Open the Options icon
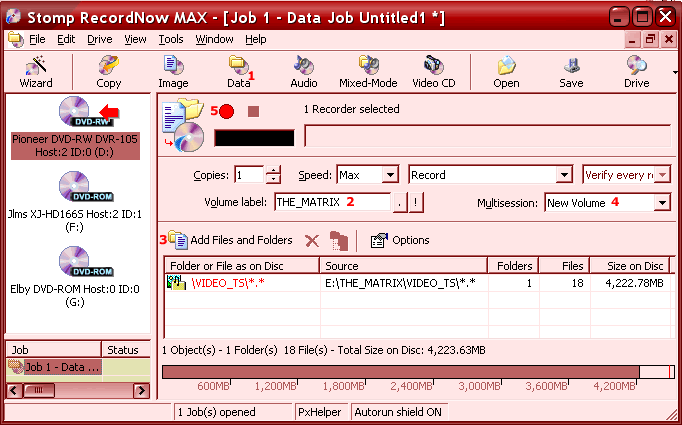The width and height of the screenshot is (682, 425). pos(379,240)
